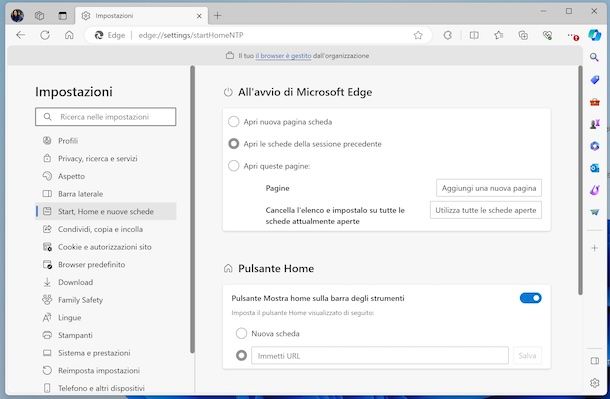Select Apri queste pagine option

pyautogui.click(x=233, y=166)
